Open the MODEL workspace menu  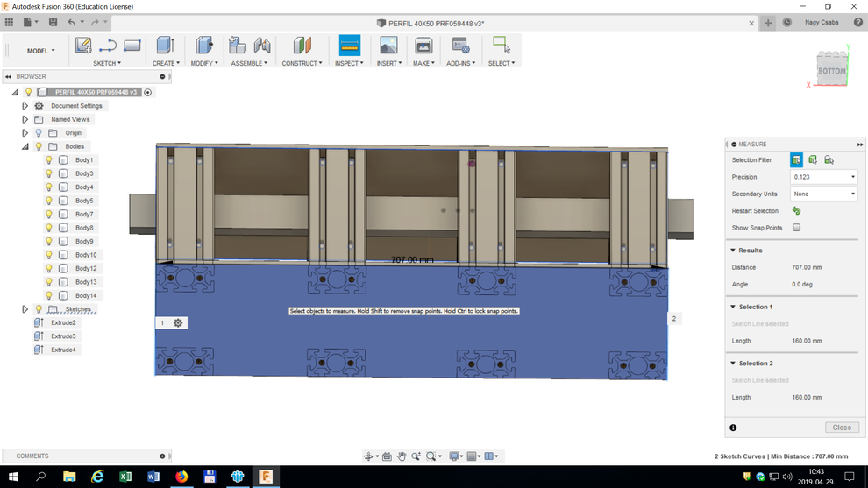point(40,51)
